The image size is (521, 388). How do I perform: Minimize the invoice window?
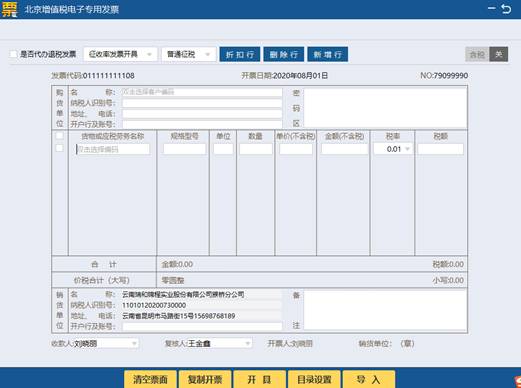pyautogui.click(x=492, y=8)
